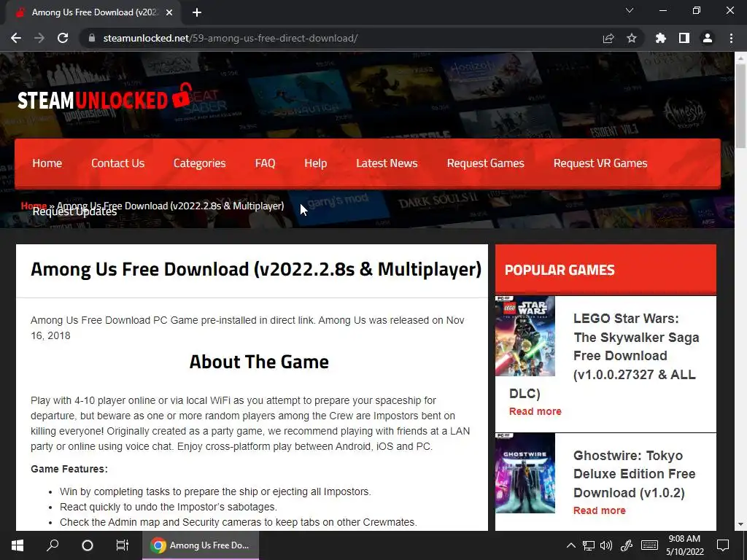This screenshot has width=747, height=560.
Task: Select the Among Us Free Download tab
Action: [94, 12]
